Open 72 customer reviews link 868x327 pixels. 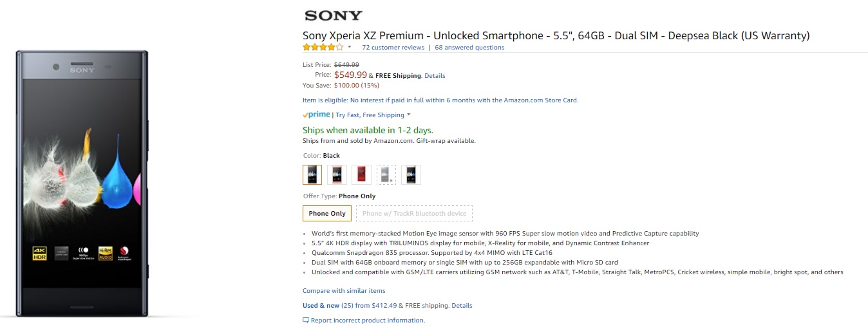[x=393, y=47]
